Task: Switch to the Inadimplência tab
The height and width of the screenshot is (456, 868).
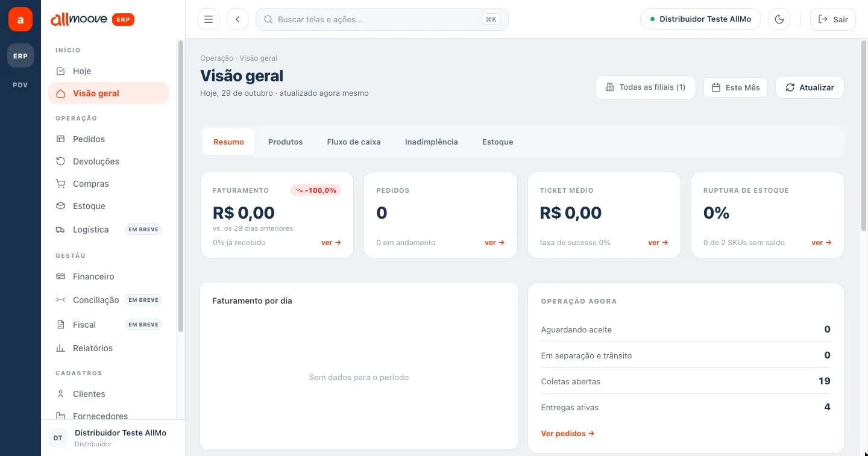Action: coord(432,142)
